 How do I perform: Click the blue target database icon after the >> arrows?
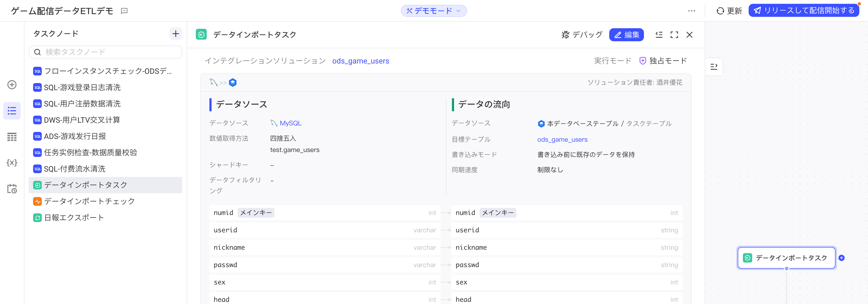point(233,83)
